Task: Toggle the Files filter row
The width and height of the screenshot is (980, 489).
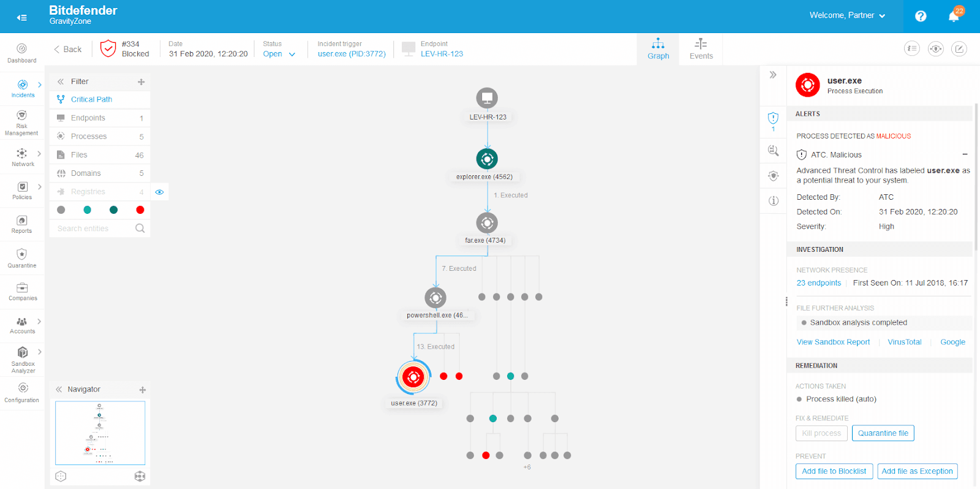Action: coord(100,154)
